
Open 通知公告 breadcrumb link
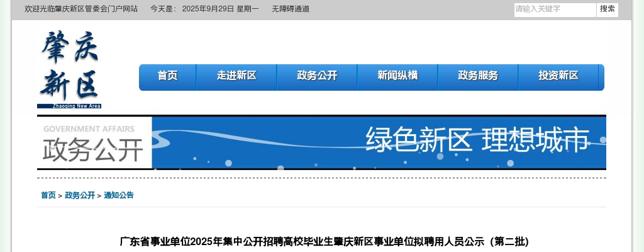pyautogui.click(x=119, y=195)
